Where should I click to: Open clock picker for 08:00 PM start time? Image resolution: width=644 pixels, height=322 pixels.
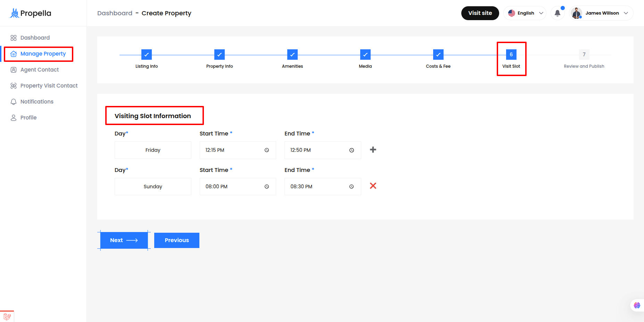click(267, 187)
